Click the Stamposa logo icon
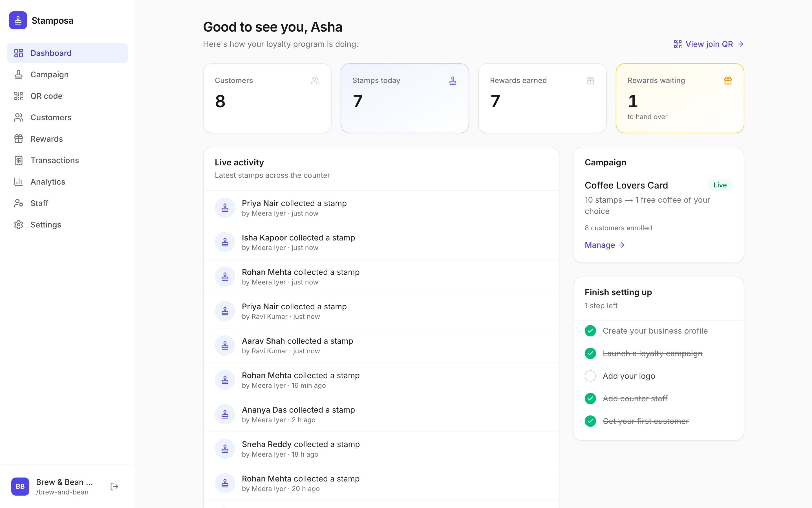 pos(18,21)
